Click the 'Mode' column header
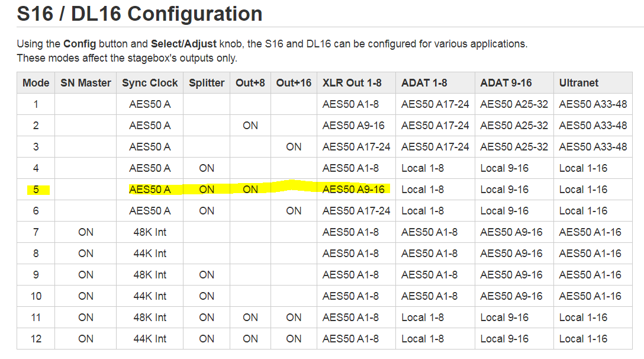Image resolution: width=644 pixels, height=359 pixels. pos(36,83)
